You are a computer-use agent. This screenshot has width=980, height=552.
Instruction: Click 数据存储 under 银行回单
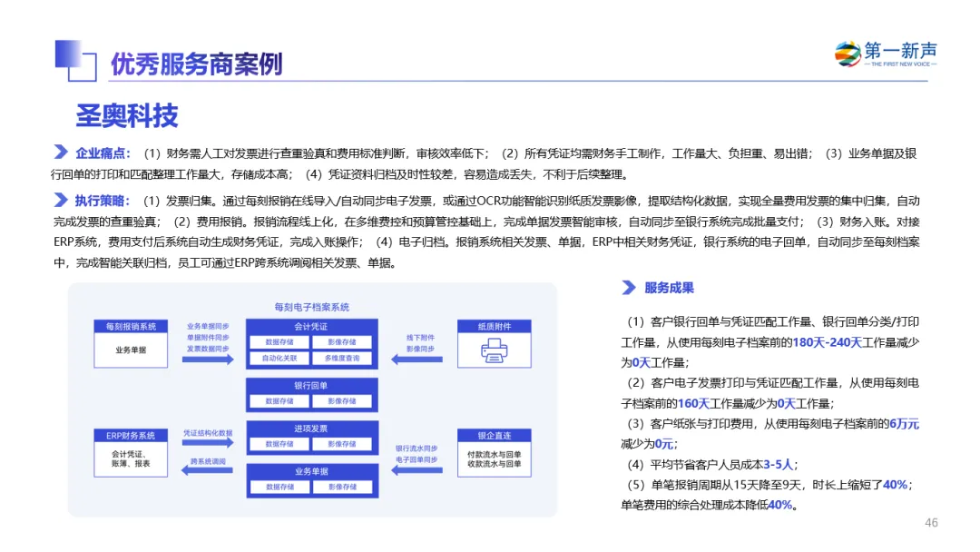[279, 401]
